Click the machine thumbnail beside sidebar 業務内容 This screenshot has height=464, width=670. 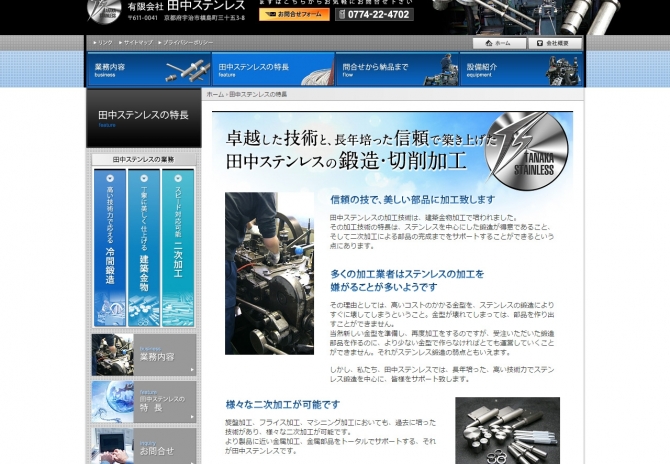click(113, 355)
